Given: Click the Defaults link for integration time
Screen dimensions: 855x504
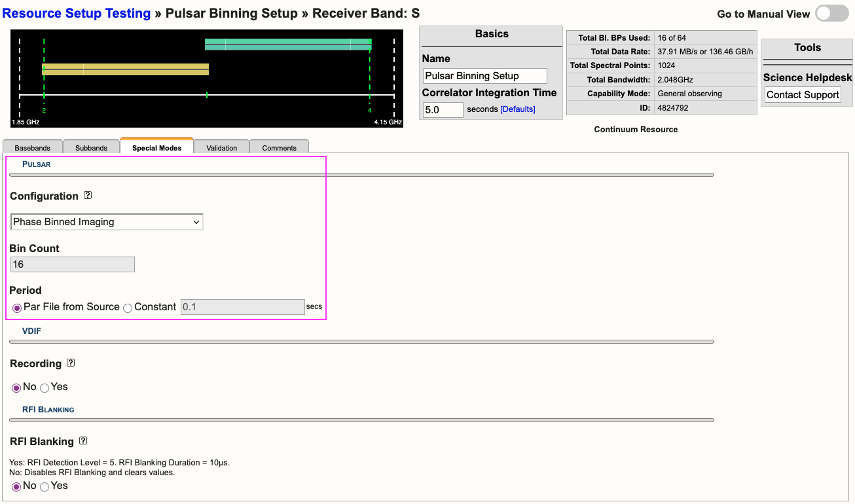Looking at the screenshot, I should pyautogui.click(x=517, y=109).
